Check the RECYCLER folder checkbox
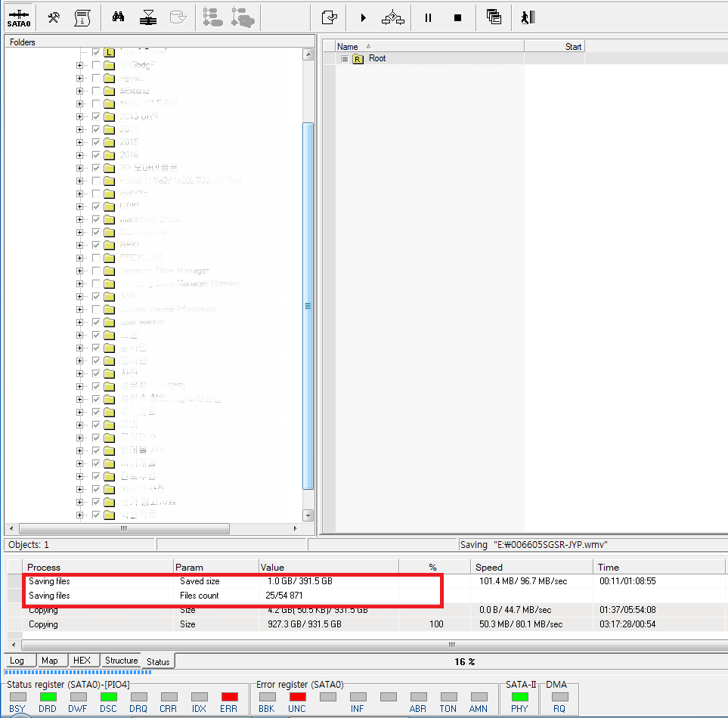Image resolution: width=728 pixels, height=718 pixels. (x=96, y=258)
